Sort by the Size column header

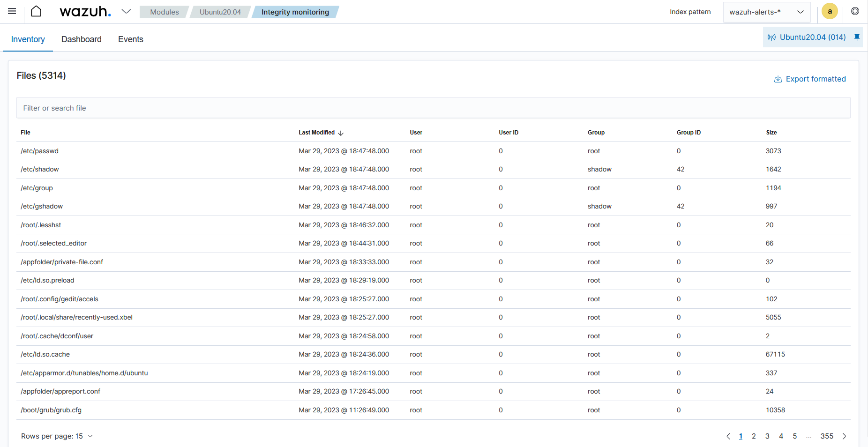pos(771,133)
